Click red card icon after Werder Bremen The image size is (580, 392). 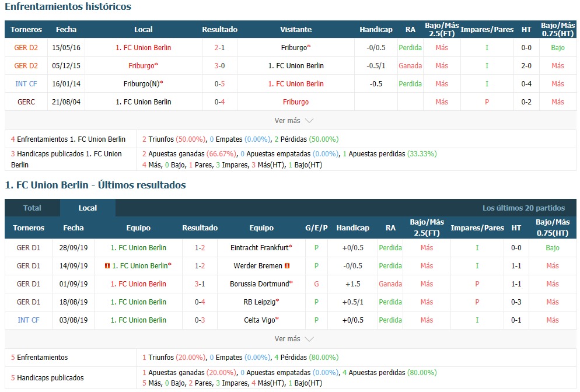click(x=287, y=266)
